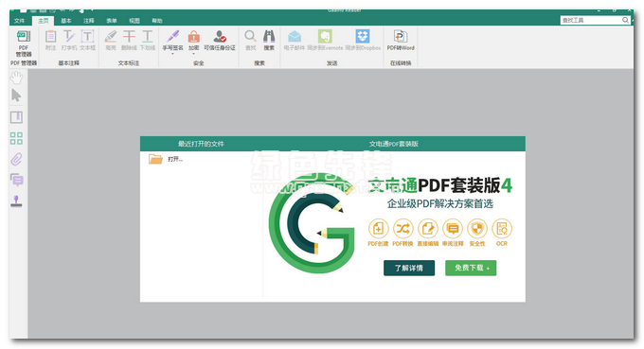The image size is (644, 349).
Task: Select the 手写签名 pen icon
Action: [x=173, y=36]
